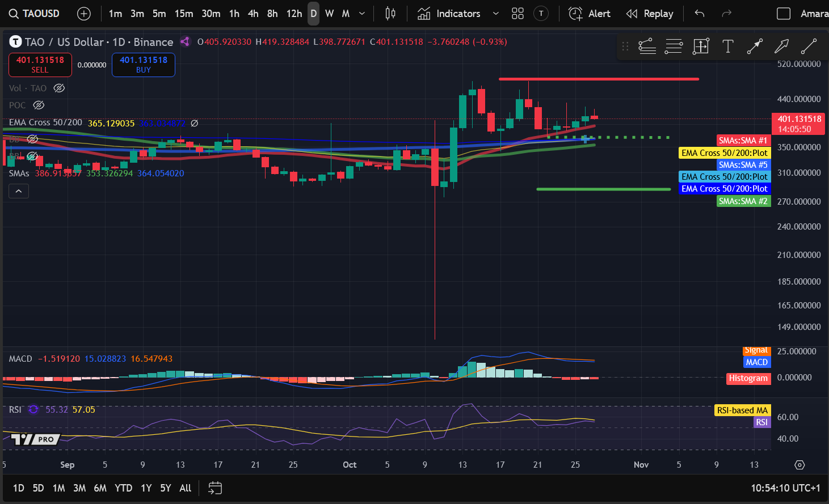Click the red SELL price button
829x504 pixels.
pyautogui.click(x=40, y=65)
